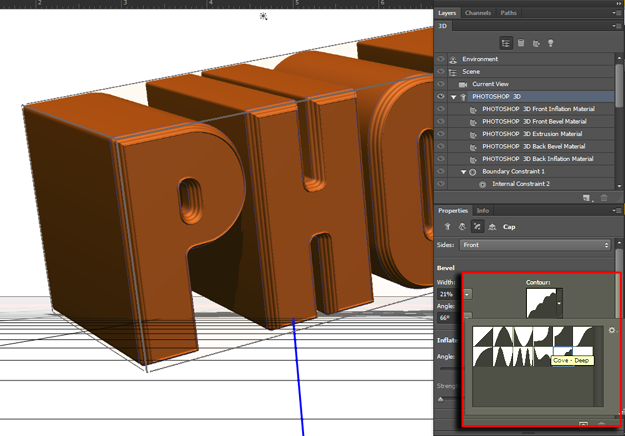Image resolution: width=625 pixels, height=436 pixels.
Task: Click the contour picker gear icon
Action: [612, 330]
